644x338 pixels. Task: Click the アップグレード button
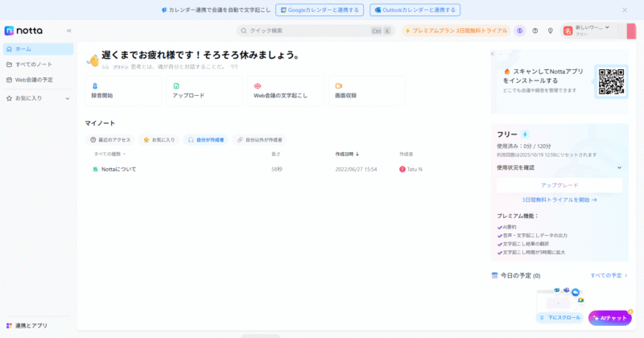click(559, 185)
